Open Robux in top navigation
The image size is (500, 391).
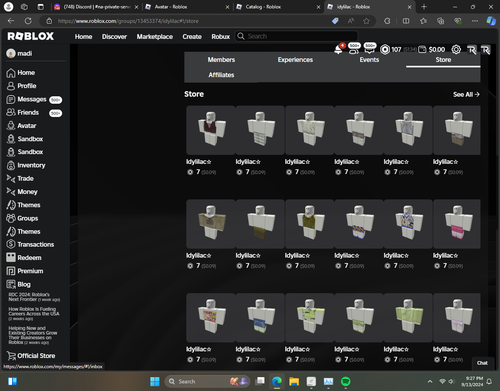point(221,37)
